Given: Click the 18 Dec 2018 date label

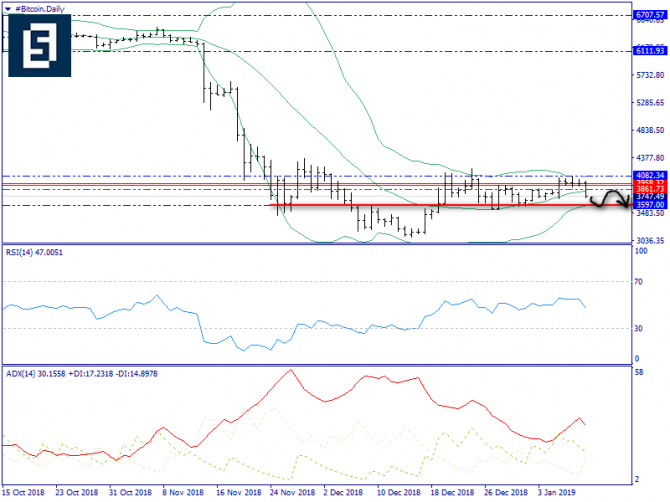Looking at the screenshot, I should tap(453, 493).
